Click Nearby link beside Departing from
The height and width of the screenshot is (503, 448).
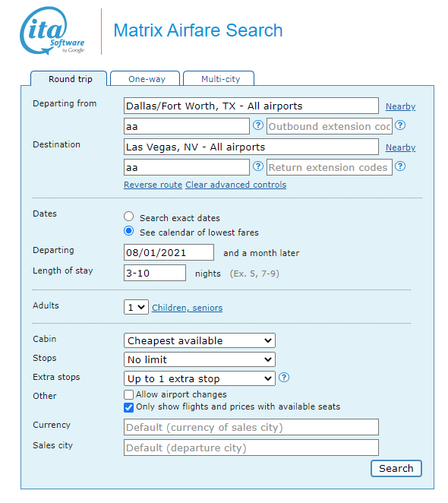click(x=400, y=106)
